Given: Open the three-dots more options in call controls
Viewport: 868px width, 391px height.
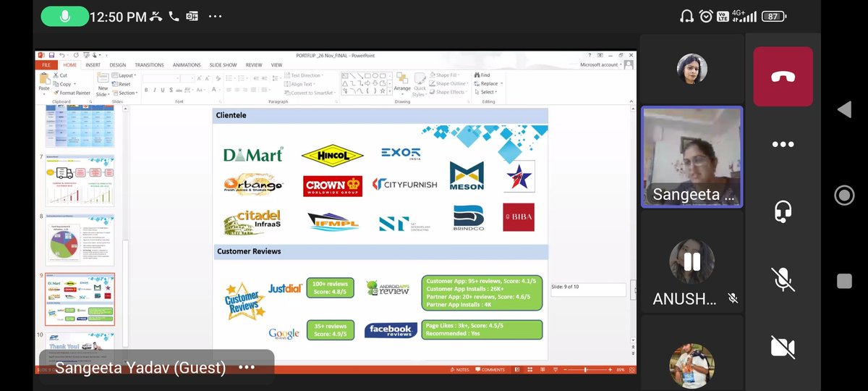Looking at the screenshot, I should click(x=783, y=144).
